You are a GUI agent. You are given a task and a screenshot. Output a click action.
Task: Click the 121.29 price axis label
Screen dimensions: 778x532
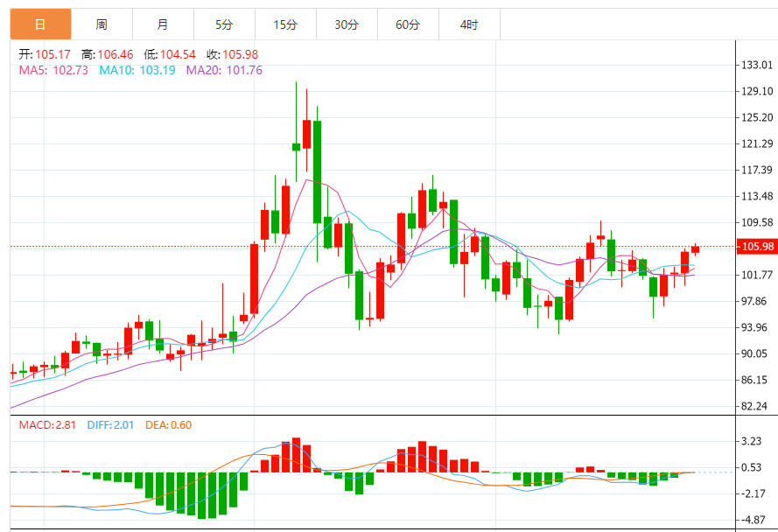(757, 143)
